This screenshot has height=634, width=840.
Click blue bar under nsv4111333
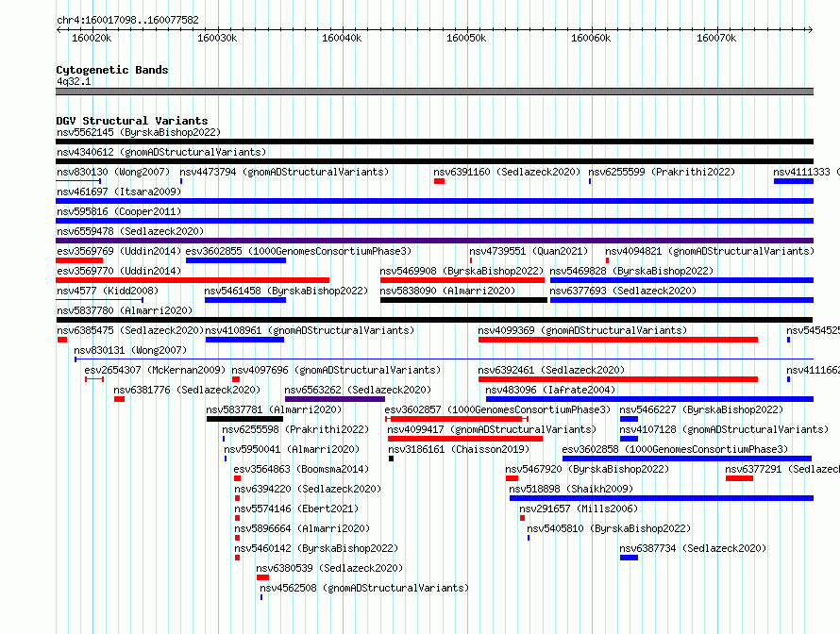pyautogui.click(x=794, y=181)
